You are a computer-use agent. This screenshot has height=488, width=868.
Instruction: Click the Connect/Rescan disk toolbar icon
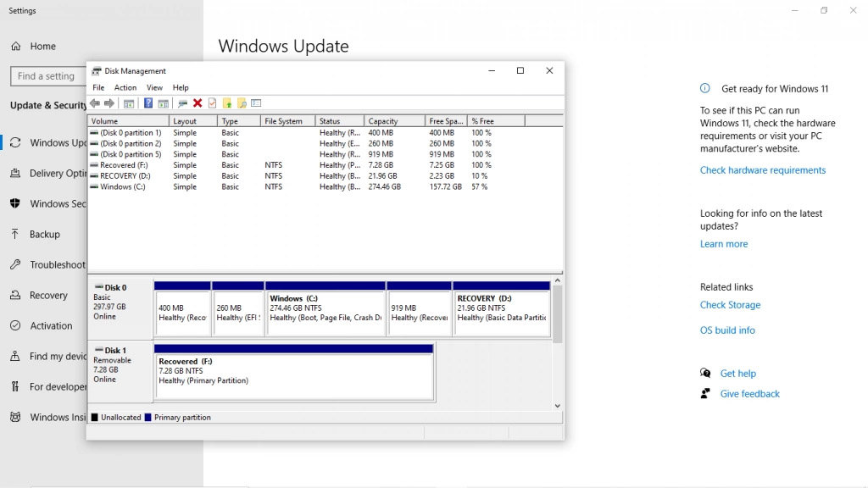pyautogui.click(x=182, y=103)
